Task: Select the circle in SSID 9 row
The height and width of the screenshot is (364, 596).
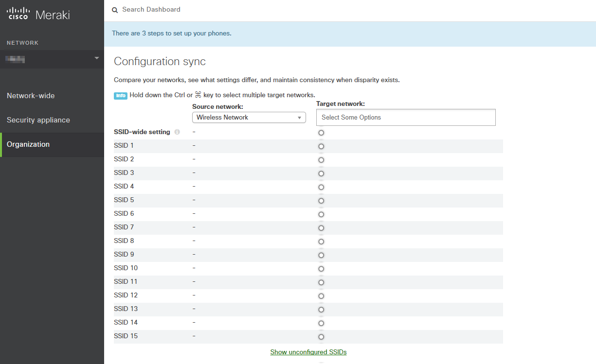Action: pyautogui.click(x=321, y=255)
